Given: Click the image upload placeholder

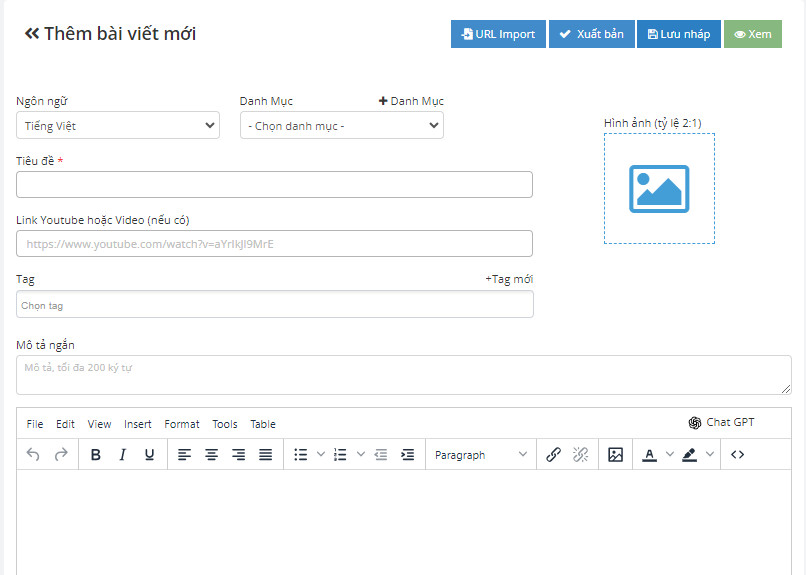Looking at the screenshot, I should 659,189.
